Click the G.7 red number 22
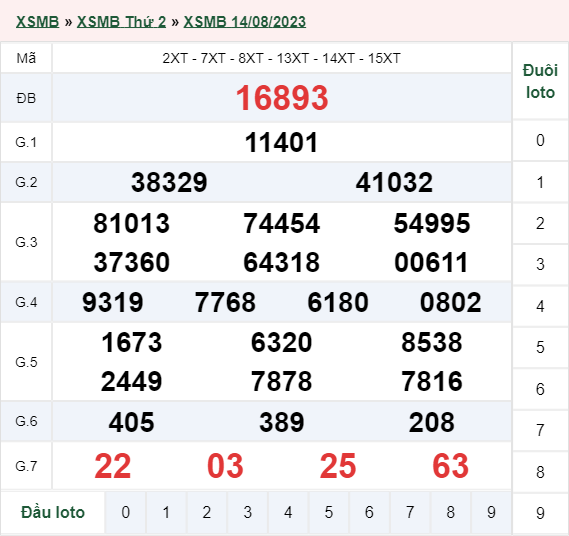The image size is (569, 536). click(112, 466)
